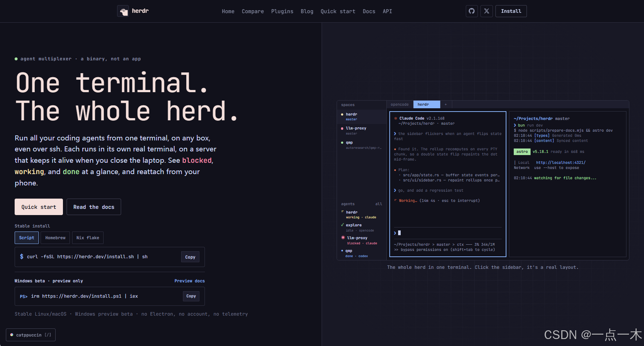Screen dimensions: 644x346
Task: Select the herdr tab in terminal demo
Action: tap(427, 105)
